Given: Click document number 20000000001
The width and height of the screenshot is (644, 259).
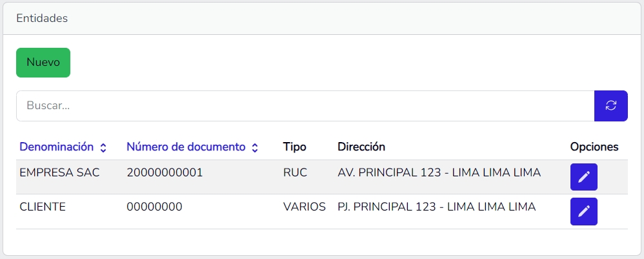Looking at the screenshot, I should (165, 172).
